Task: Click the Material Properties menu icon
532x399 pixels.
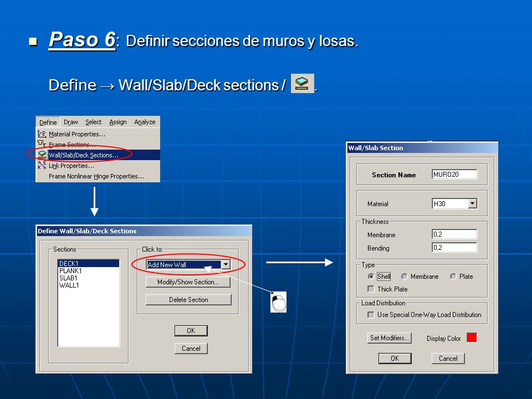Action: pyautogui.click(x=42, y=134)
